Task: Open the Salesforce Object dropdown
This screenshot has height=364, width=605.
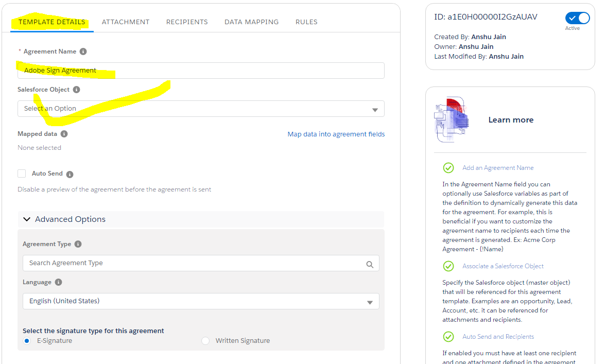Action: (201, 109)
